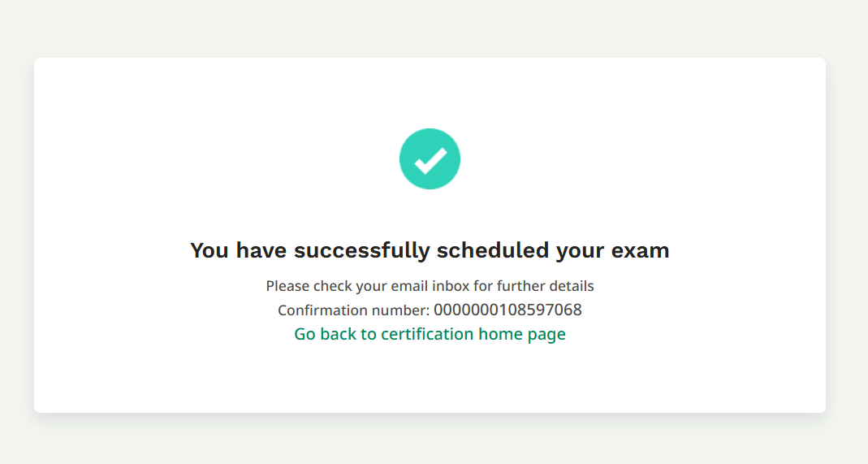The width and height of the screenshot is (868, 464).
Task: Click the "Confirmation number:" label
Action: 353,310
